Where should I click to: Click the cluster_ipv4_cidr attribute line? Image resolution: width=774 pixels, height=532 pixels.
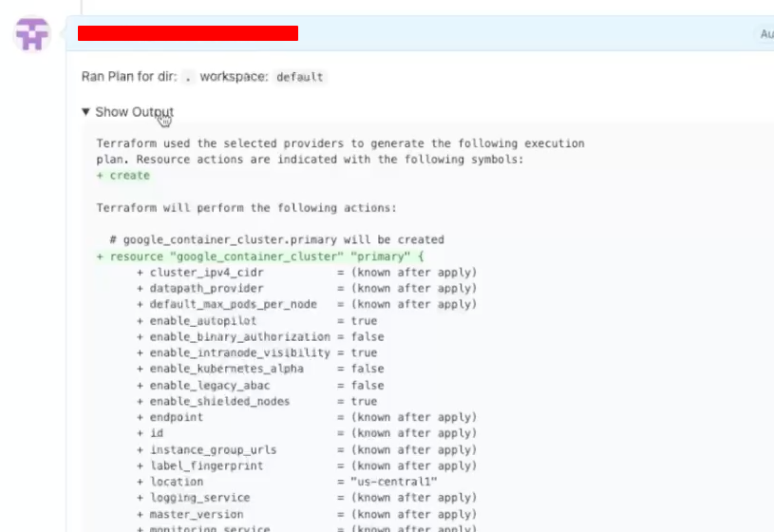point(307,273)
